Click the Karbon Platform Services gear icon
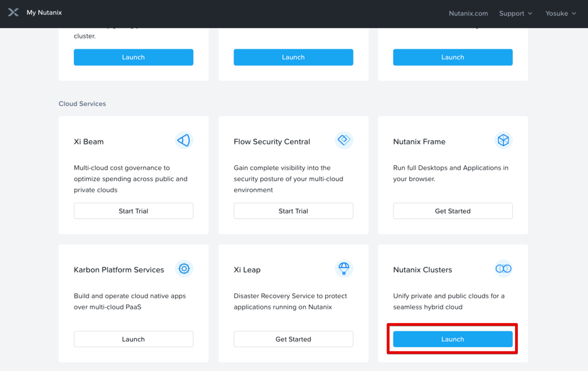Screen dimensions: 588x371 (x=184, y=269)
